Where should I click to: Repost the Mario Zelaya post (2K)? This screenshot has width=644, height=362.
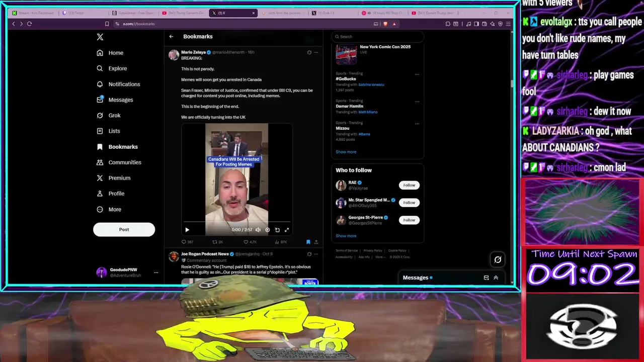click(217, 242)
